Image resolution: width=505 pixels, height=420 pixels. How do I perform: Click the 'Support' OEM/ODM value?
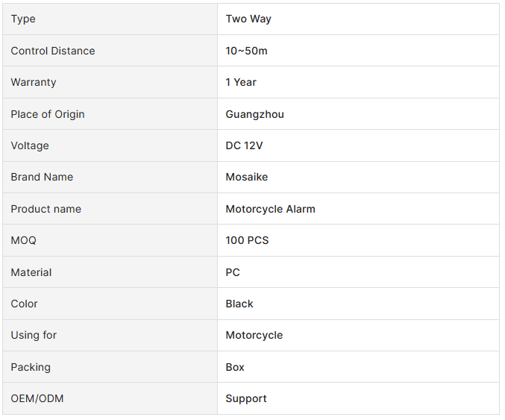click(246, 398)
